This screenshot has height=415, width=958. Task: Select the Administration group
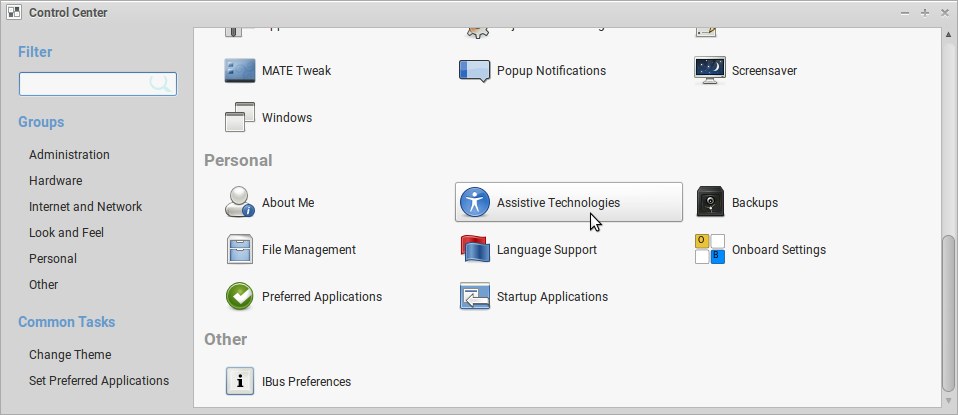coord(69,155)
